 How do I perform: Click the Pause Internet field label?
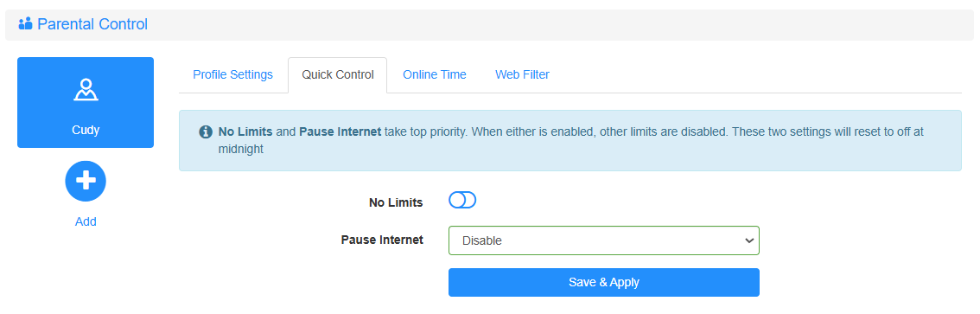[x=382, y=240]
